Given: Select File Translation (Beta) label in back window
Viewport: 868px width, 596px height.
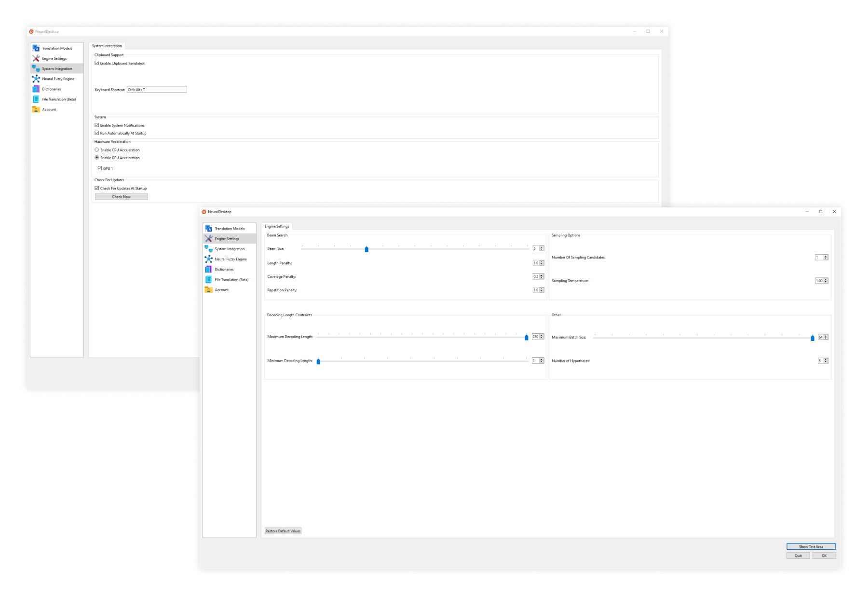Looking at the screenshot, I should (59, 99).
